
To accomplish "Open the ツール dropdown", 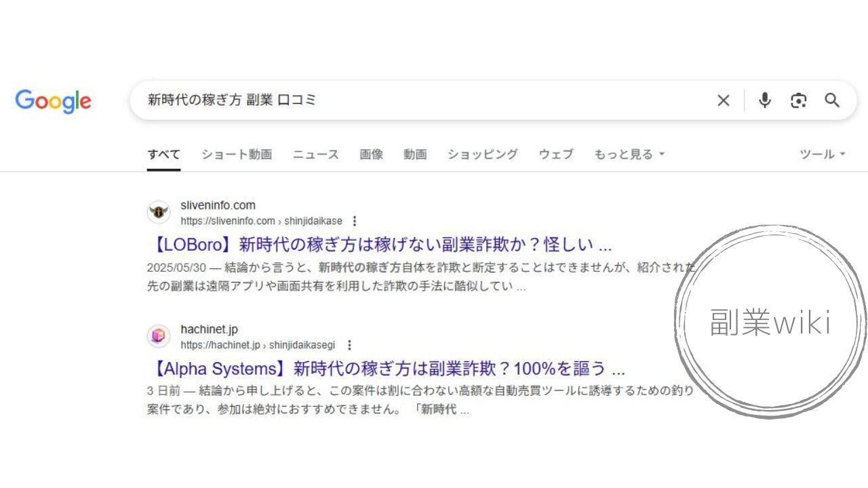I will click(x=822, y=155).
